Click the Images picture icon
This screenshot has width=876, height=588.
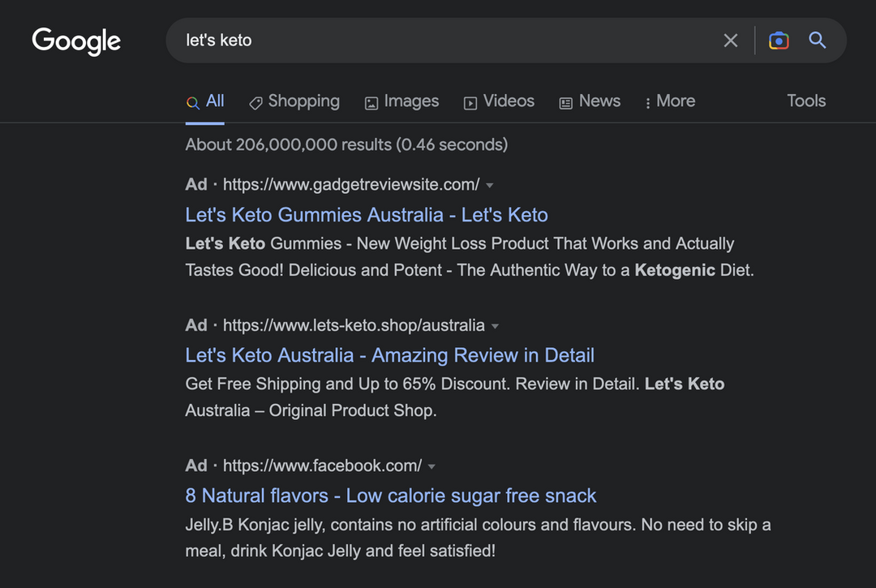click(x=371, y=103)
